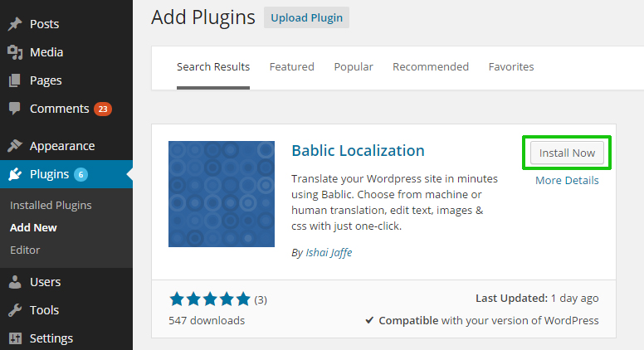Open the Favorites tab
The image size is (644, 350).
coord(511,66)
